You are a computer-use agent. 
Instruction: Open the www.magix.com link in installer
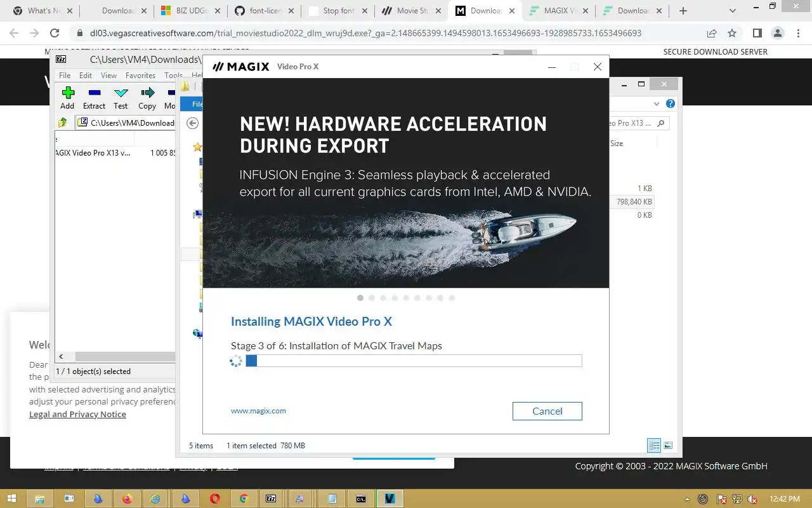(258, 411)
